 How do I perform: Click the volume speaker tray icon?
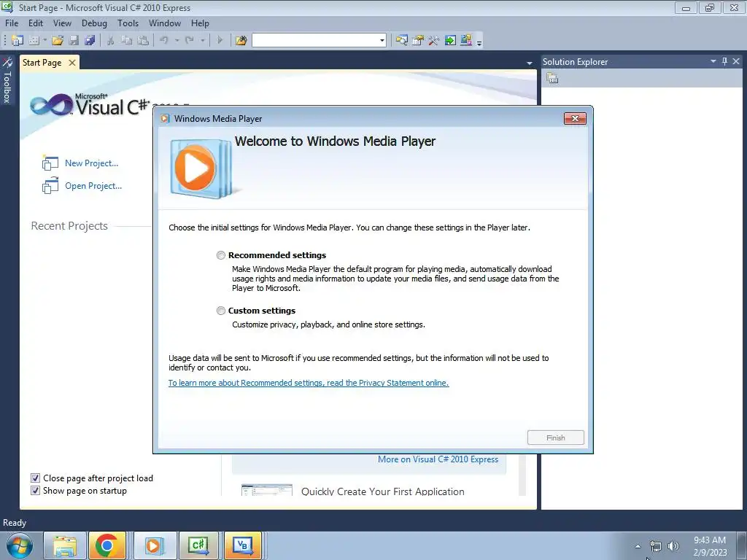[673, 546]
